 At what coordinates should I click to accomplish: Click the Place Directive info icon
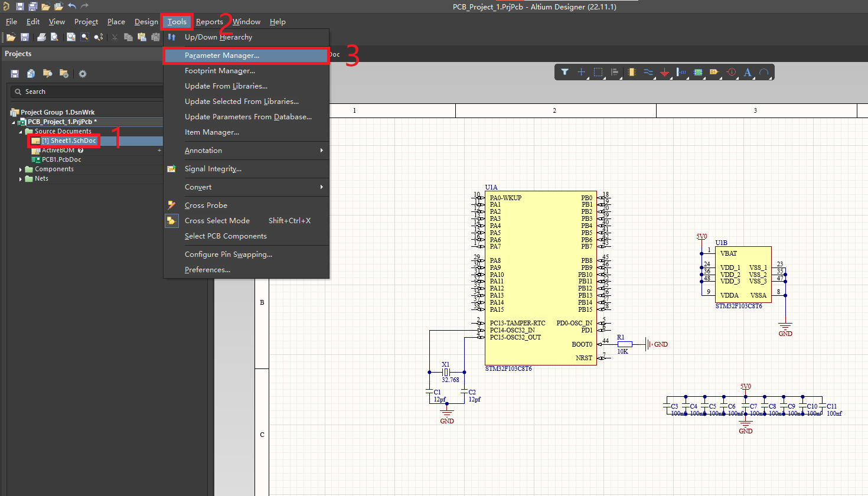(x=732, y=72)
